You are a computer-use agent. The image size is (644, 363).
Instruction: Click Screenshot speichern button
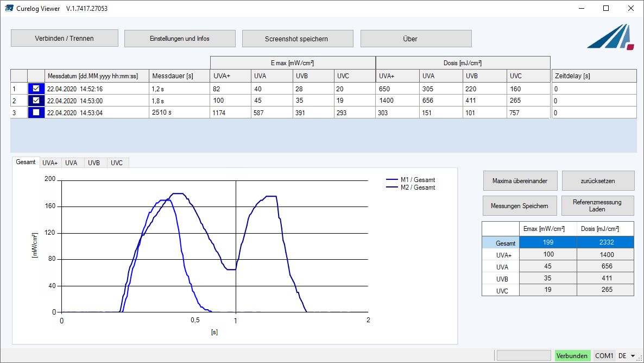(x=298, y=39)
